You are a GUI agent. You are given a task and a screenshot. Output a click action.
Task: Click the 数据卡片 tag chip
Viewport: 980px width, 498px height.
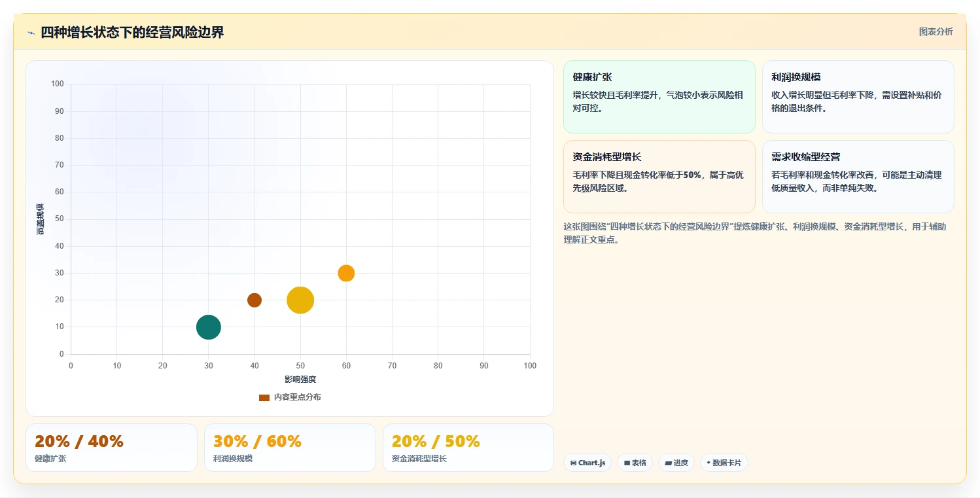724,463
